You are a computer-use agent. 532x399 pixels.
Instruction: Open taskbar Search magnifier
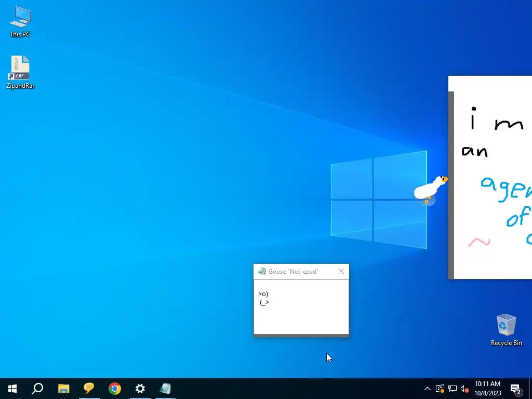[37, 389]
